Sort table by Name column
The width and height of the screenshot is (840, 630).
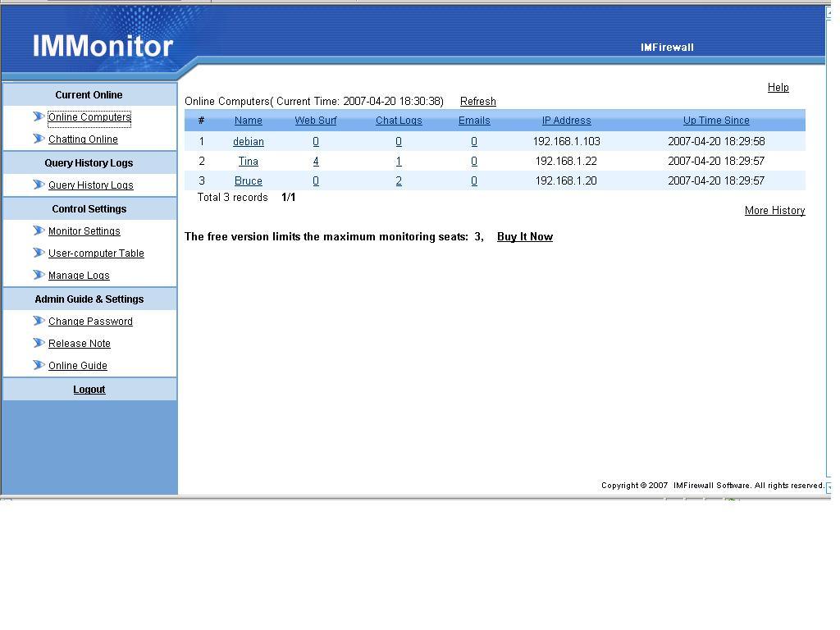(x=248, y=121)
